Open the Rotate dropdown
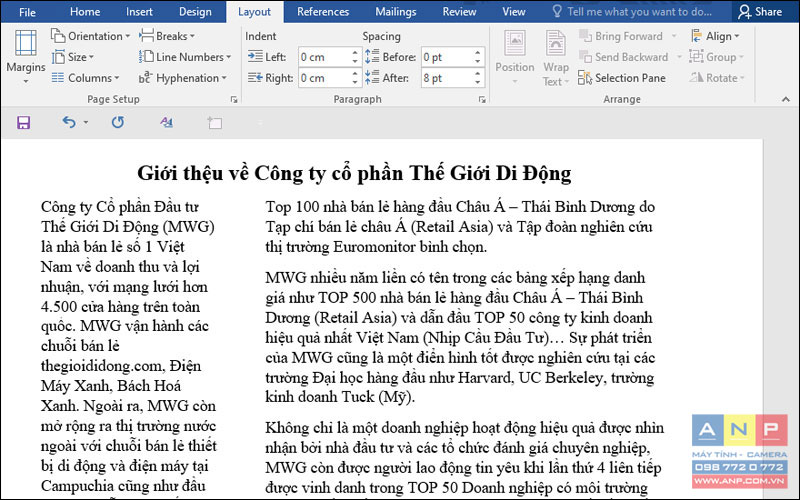This screenshot has height=500, width=800. [x=717, y=78]
